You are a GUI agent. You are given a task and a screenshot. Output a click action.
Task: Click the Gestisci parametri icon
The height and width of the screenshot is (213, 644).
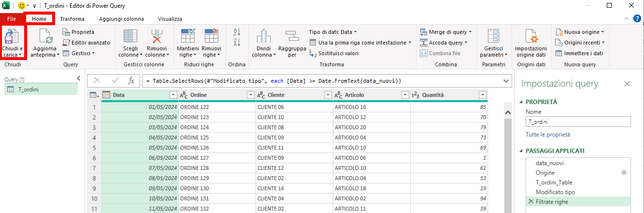(494, 36)
